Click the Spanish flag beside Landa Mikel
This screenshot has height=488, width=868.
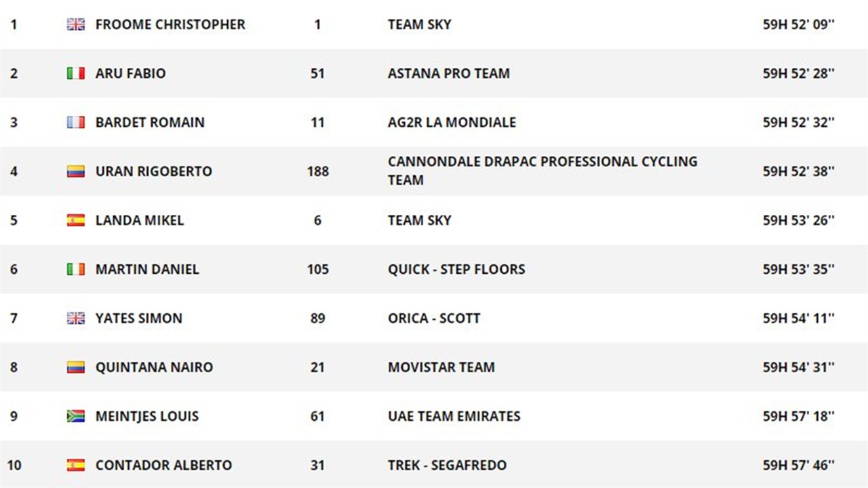[x=76, y=220]
